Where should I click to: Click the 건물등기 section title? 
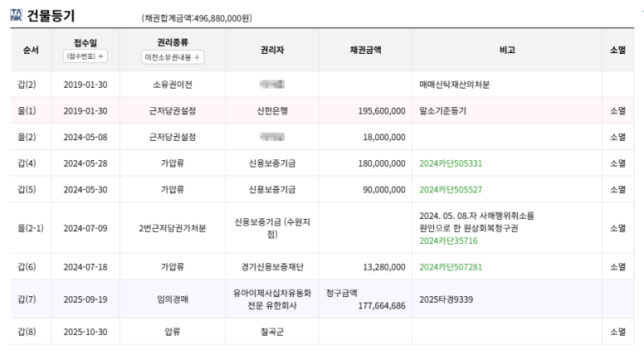(x=51, y=15)
